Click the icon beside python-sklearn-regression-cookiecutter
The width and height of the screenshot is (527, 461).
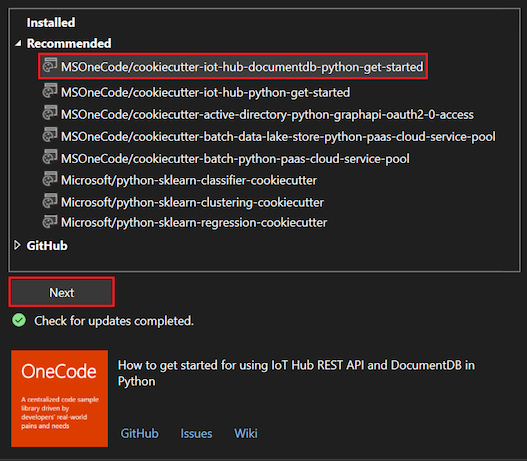50,221
